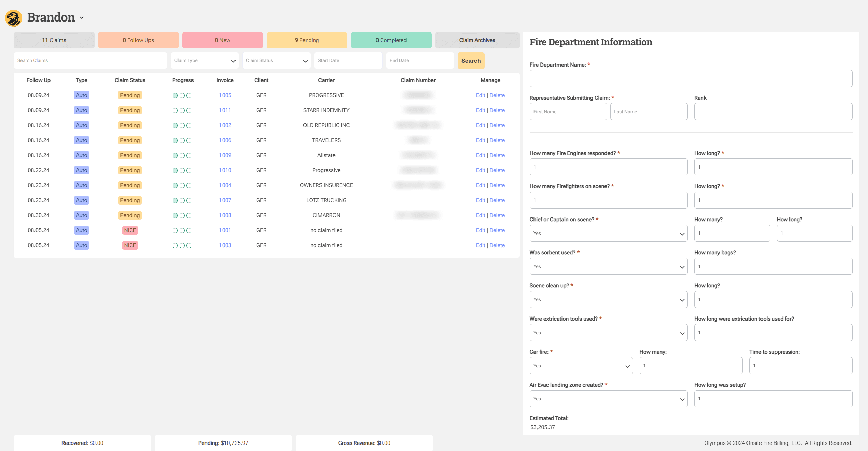Open the Was sorbent used dropdown
This screenshot has height=451, width=868.
pos(608,266)
